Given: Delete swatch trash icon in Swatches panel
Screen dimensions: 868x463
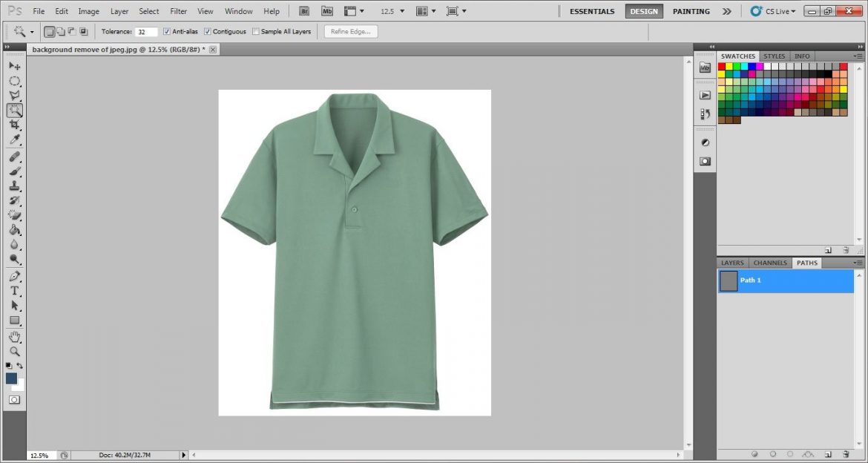Looking at the screenshot, I should coord(845,250).
